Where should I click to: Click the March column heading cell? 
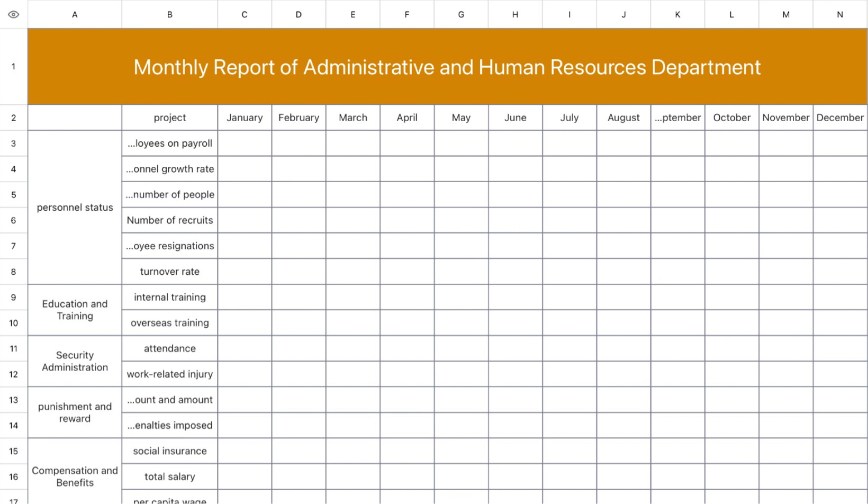tap(353, 118)
